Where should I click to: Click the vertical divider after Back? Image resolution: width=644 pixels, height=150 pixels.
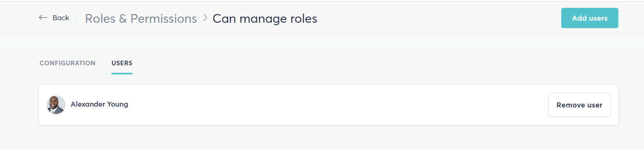pos(77,18)
